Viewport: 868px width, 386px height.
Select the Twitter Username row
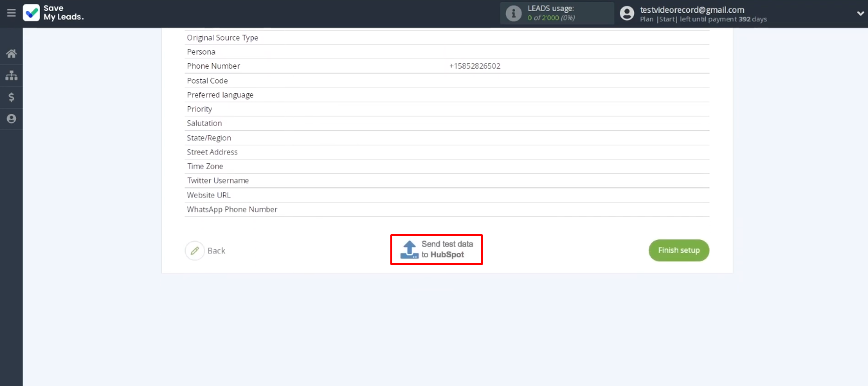[448, 180]
